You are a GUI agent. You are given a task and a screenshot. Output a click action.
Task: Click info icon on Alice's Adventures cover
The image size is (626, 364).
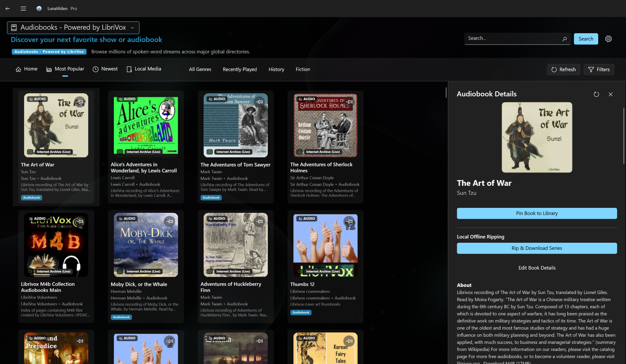pos(120,152)
